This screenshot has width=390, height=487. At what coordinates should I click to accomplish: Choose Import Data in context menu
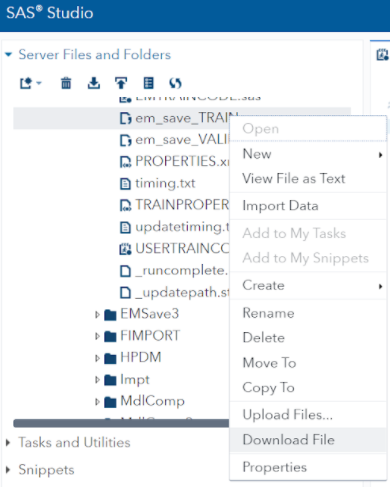(x=308, y=206)
